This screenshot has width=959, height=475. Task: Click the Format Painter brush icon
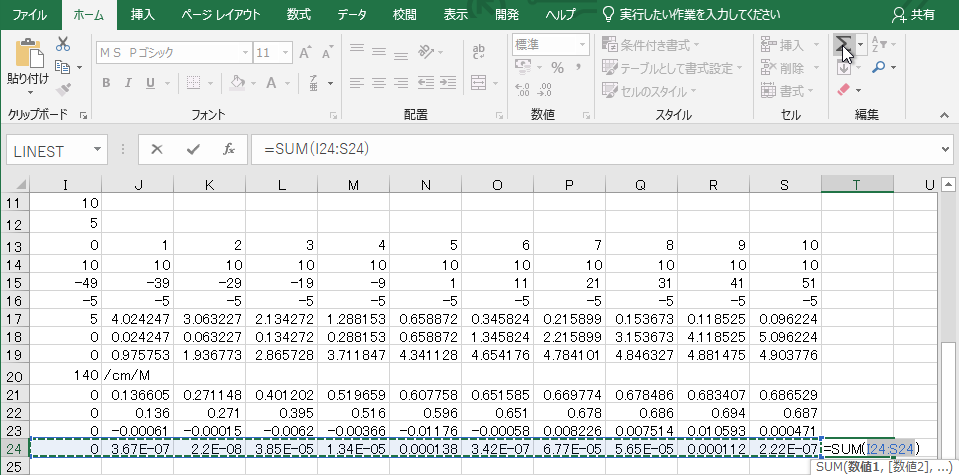63,90
